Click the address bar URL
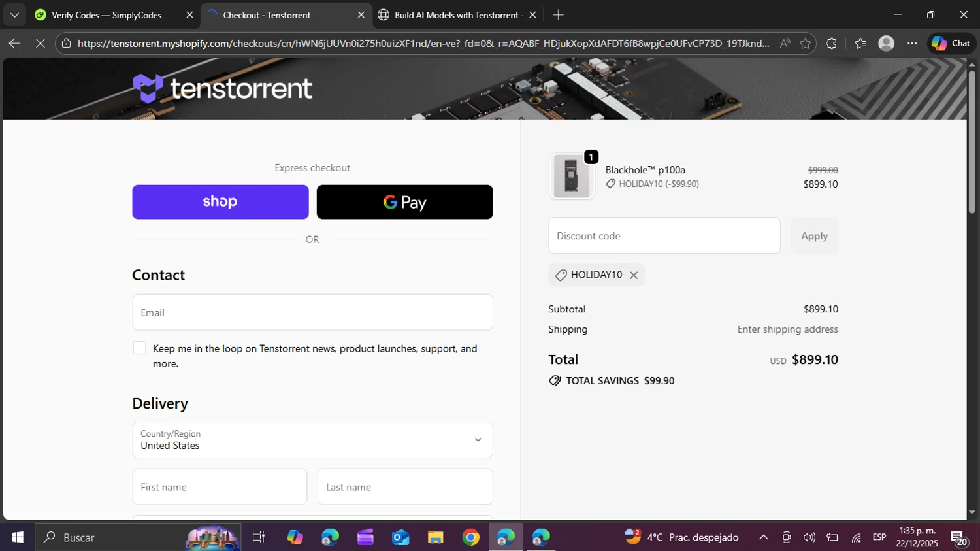This screenshot has height=551, width=980. [423, 43]
